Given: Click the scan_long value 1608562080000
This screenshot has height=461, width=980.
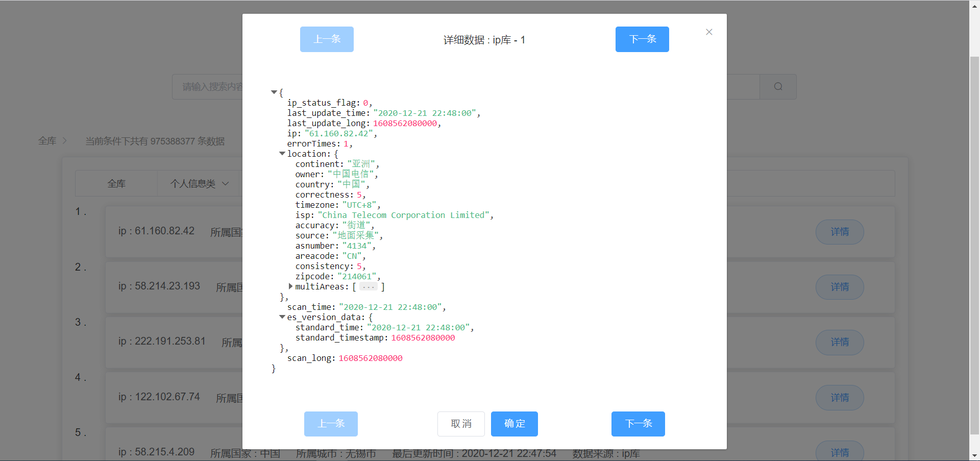Looking at the screenshot, I should (371, 358).
